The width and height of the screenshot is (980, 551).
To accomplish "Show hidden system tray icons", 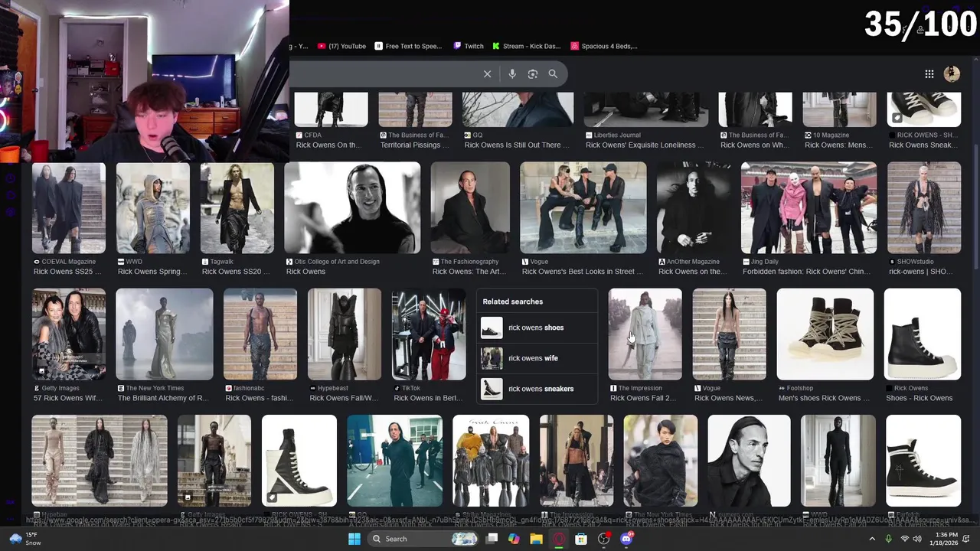I will click(x=872, y=539).
